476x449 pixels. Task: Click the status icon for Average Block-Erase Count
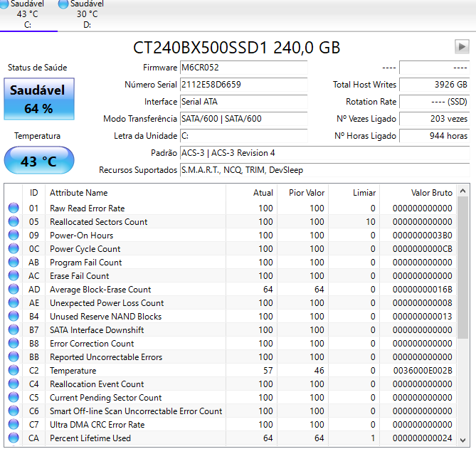(14, 289)
